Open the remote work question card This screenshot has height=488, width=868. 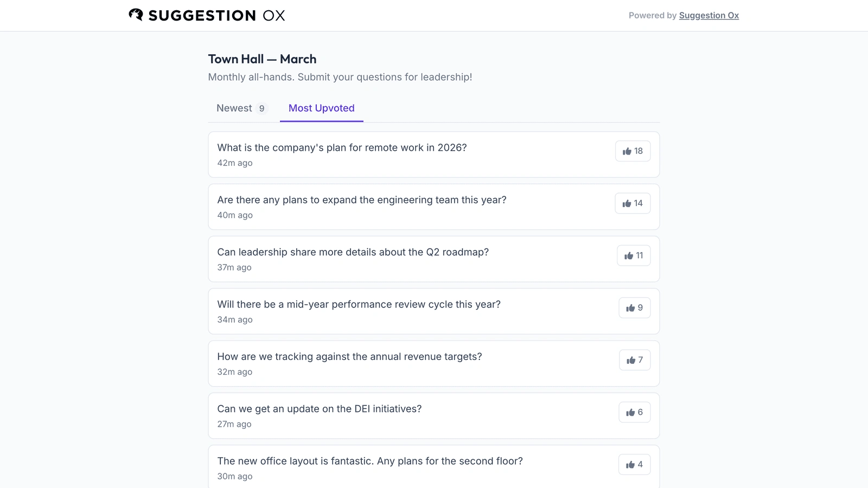click(434, 155)
